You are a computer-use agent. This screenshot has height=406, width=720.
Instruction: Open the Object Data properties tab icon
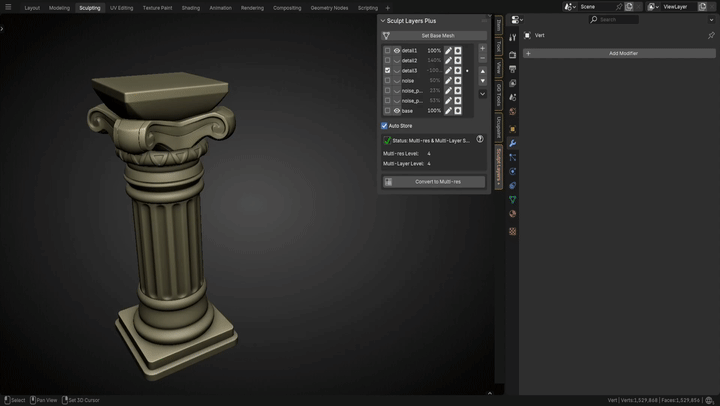pos(512,200)
